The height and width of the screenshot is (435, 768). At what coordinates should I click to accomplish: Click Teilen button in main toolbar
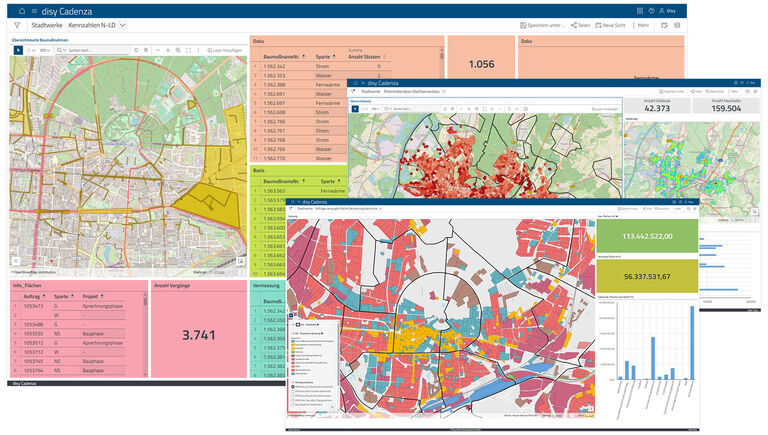click(x=580, y=25)
